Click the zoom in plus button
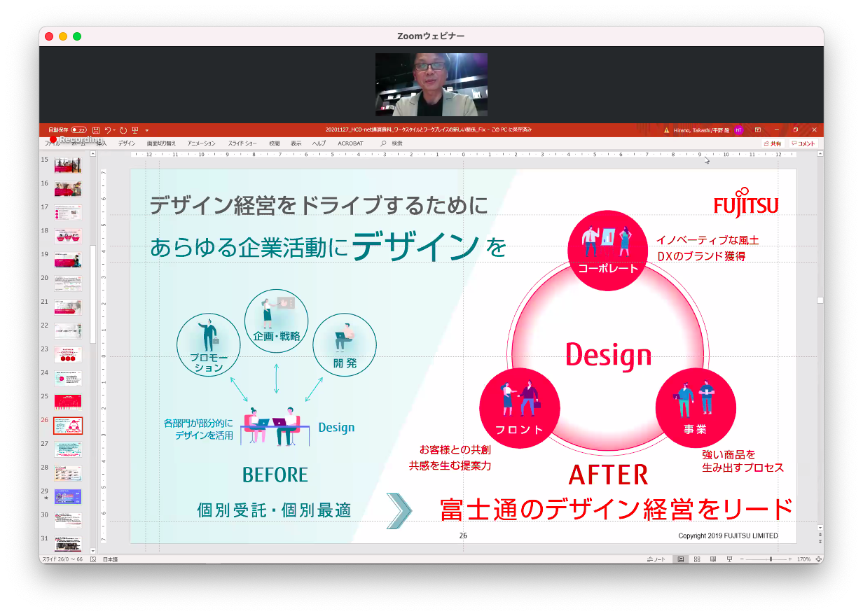 click(x=790, y=559)
